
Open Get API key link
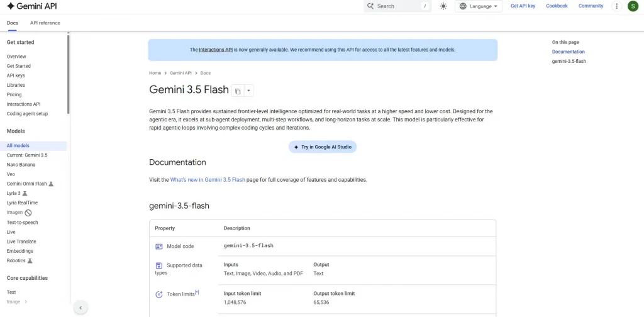tap(523, 6)
